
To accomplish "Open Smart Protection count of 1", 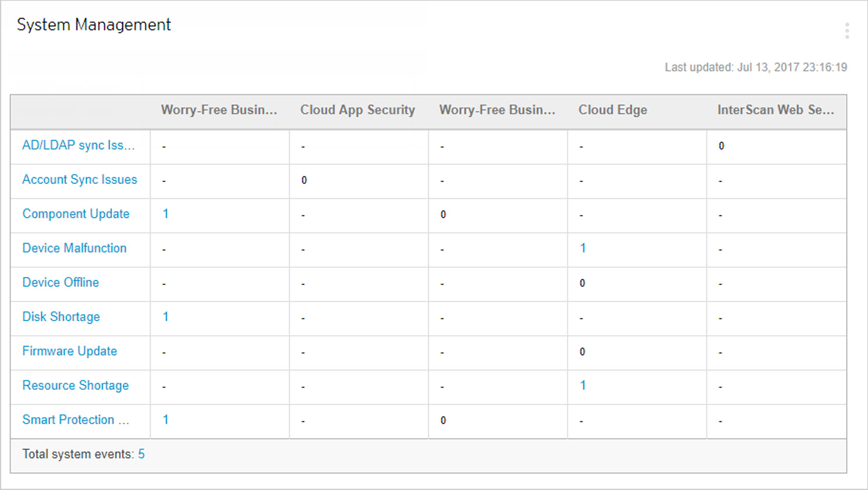I will click(165, 420).
